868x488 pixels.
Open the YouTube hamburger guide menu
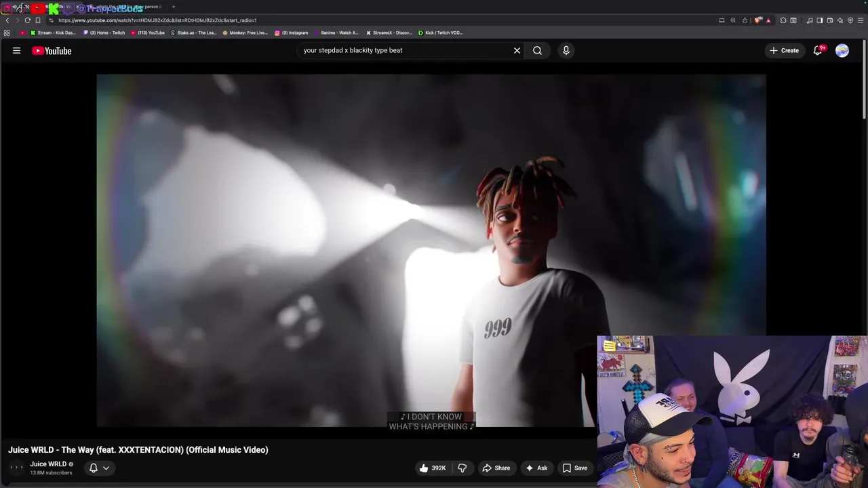[x=16, y=50]
